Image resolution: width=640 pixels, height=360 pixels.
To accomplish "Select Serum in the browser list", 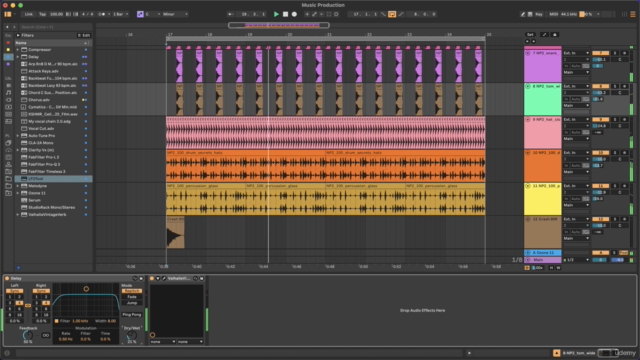I will pos(53,200).
